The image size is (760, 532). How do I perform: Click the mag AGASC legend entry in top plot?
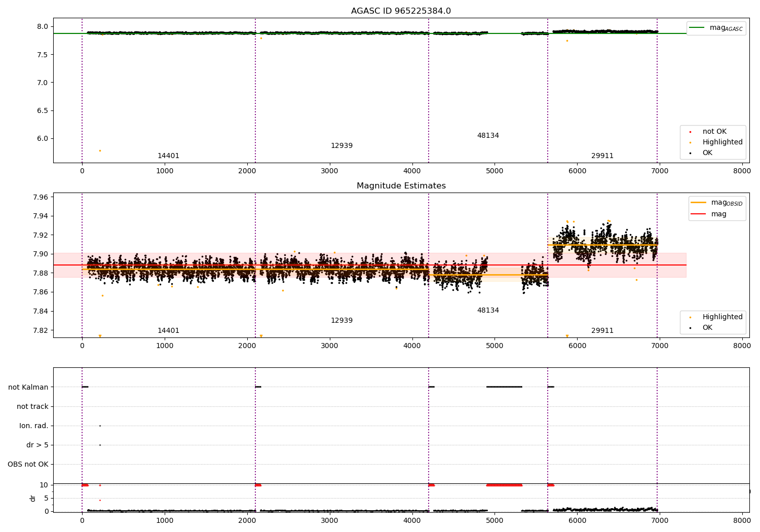click(x=716, y=28)
